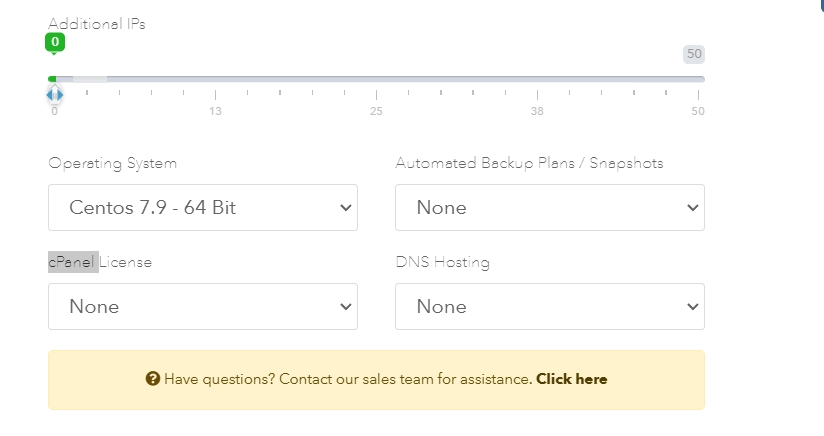Screen dimensions: 824x436
Task: Click the question mark icon in the yellow banner
Action: click(153, 379)
